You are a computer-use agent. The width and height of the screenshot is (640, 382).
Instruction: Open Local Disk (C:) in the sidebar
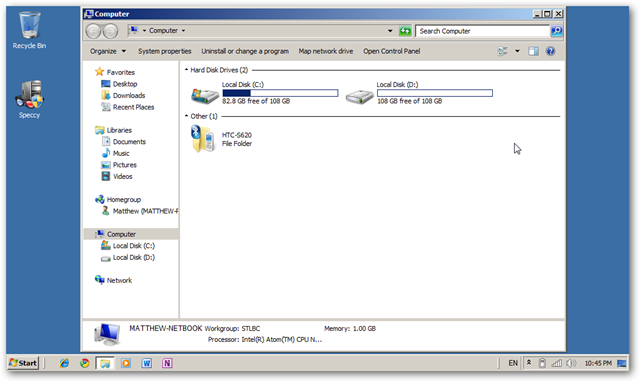point(133,246)
